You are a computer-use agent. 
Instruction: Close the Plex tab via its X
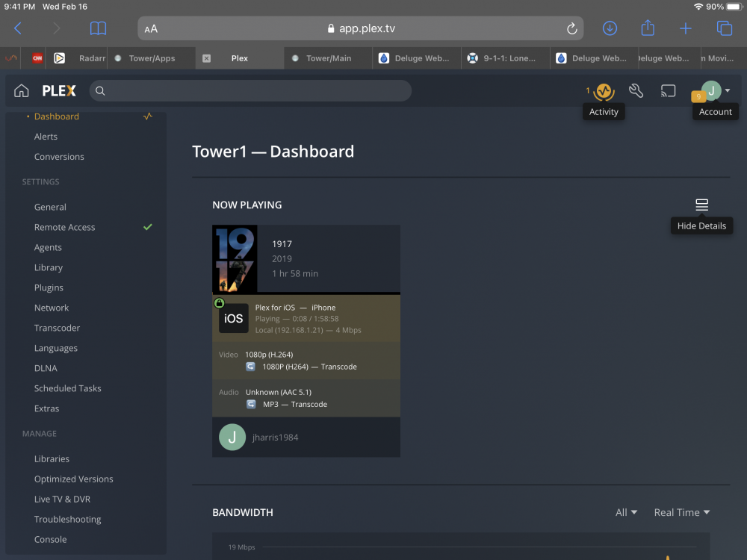coord(206,58)
